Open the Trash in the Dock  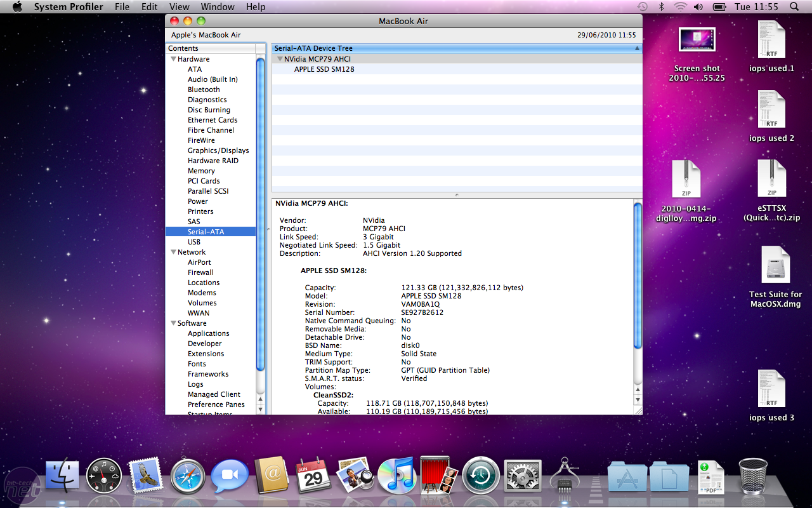click(x=753, y=476)
